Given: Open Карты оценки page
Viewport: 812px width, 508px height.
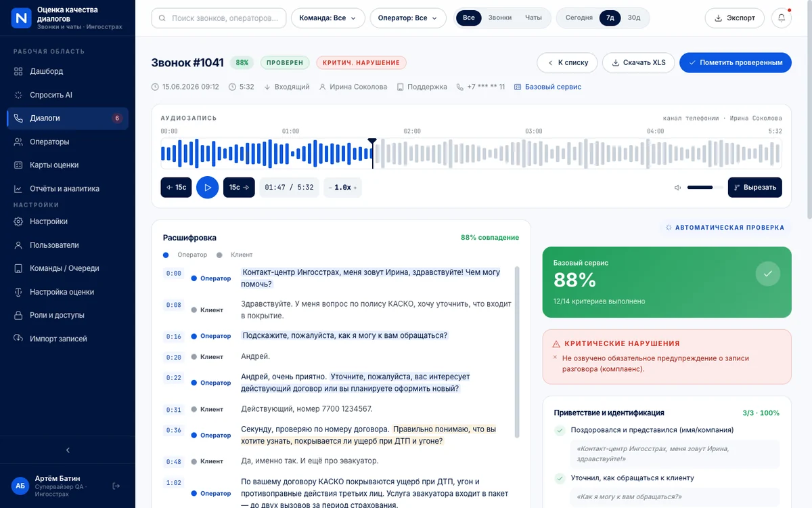Looking at the screenshot, I should pyautogui.click(x=68, y=165).
